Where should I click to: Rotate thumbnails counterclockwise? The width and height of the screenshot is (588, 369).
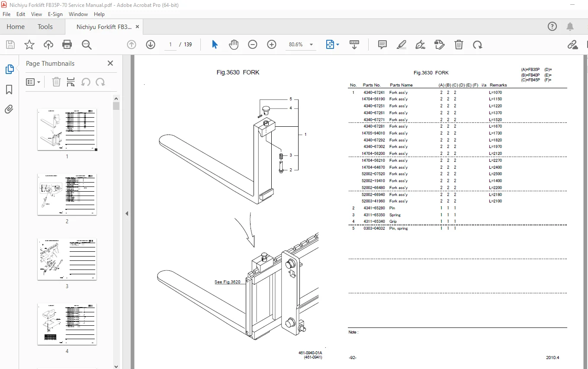(86, 82)
